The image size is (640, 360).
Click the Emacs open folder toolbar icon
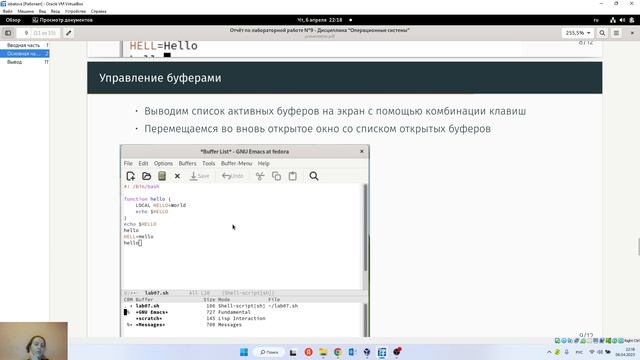coord(147,176)
